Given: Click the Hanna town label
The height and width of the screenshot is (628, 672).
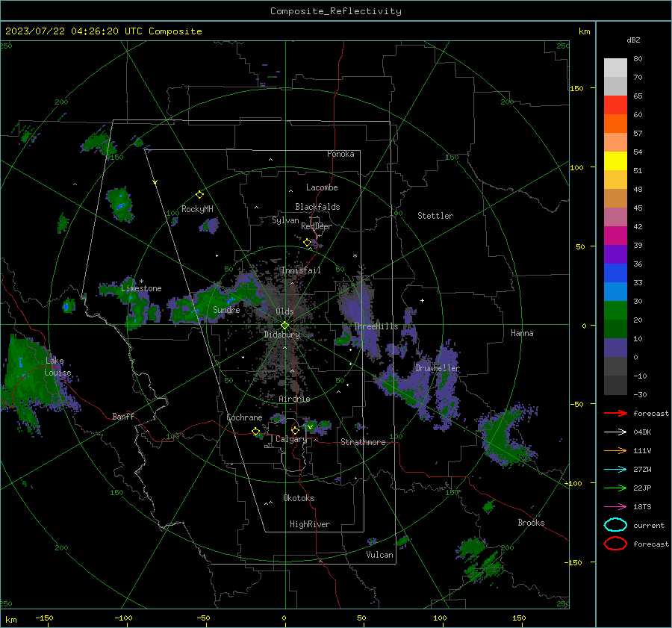Looking at the screenshot, I should tap(522, 333).
